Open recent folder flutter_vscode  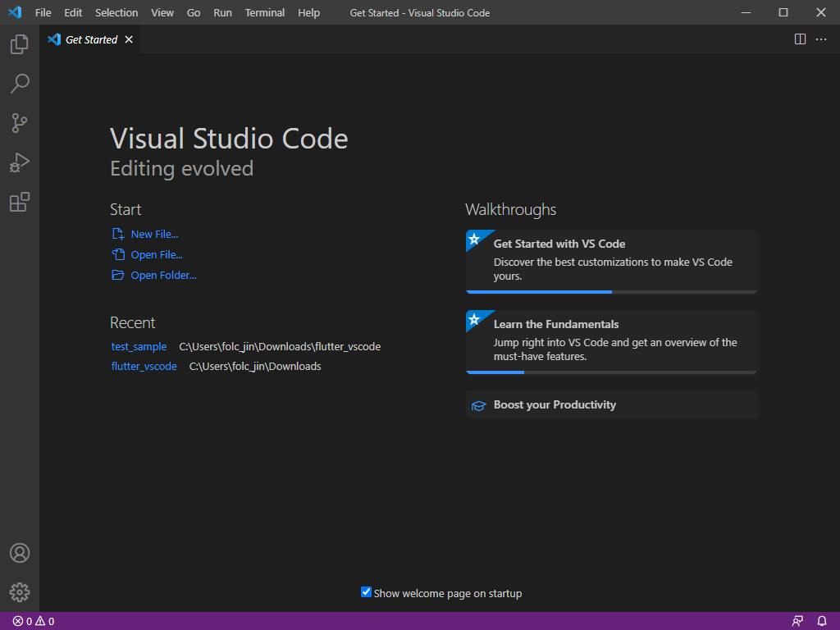point(144,367)
